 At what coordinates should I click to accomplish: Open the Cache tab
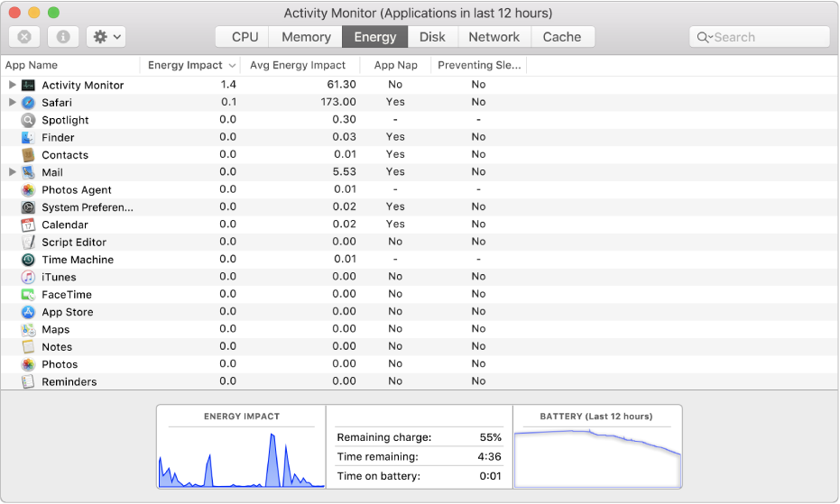click(562, 37)
